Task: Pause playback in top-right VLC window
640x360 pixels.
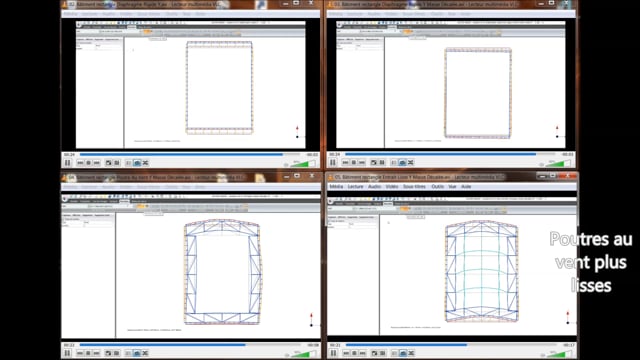Action: pyautogui.click(x=333, y=162)
